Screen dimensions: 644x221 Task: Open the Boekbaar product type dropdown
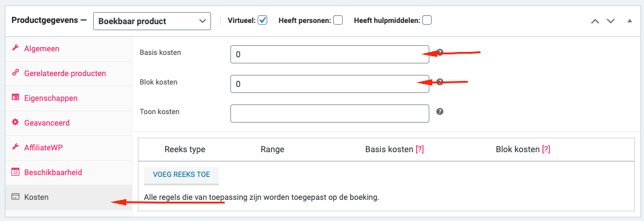point(152,21)
